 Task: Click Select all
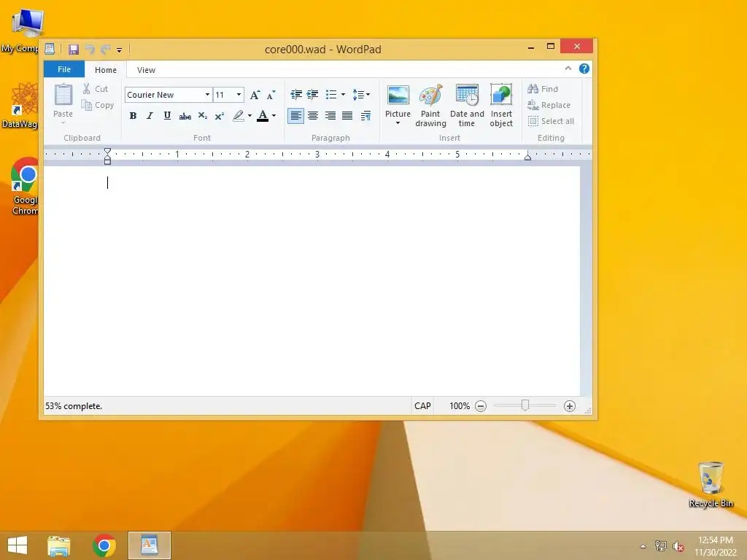(x=551, y=121)
